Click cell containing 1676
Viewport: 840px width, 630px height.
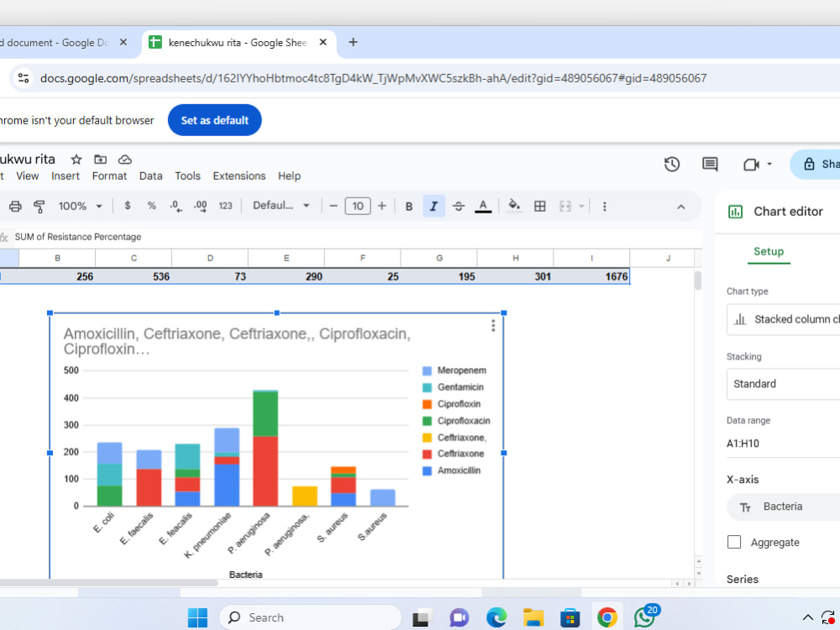point(591,276)
